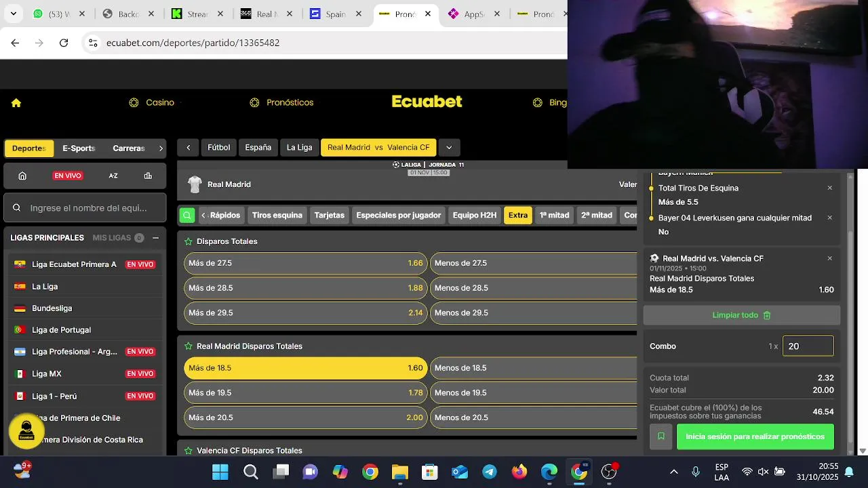This screenshot has width=868, height=488.
Task: Open Liga 1 - Perú
Action: click(x=85, y=396)
